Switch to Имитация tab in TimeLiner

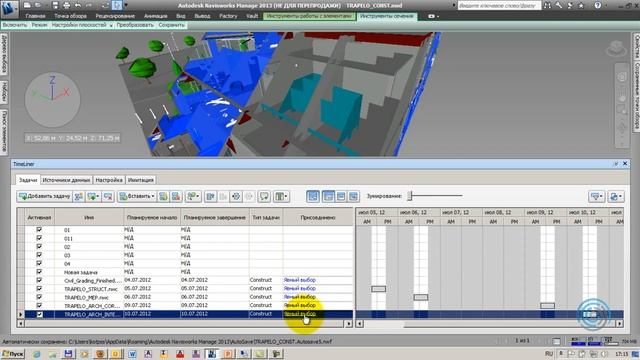140,180
